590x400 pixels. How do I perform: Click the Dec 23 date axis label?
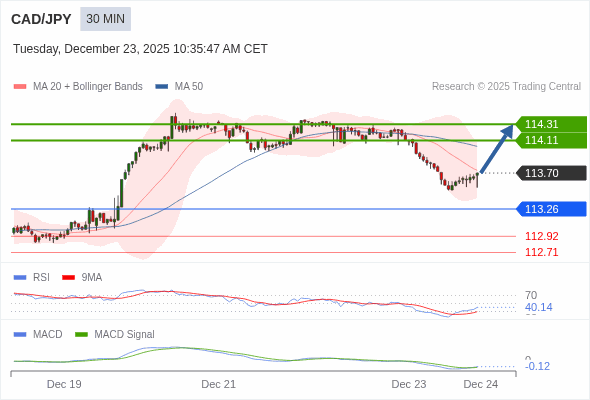click(409, 384)
